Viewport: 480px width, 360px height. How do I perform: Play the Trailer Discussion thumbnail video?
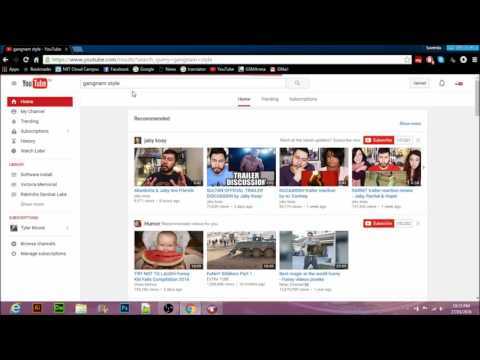(x=241, y=167)
